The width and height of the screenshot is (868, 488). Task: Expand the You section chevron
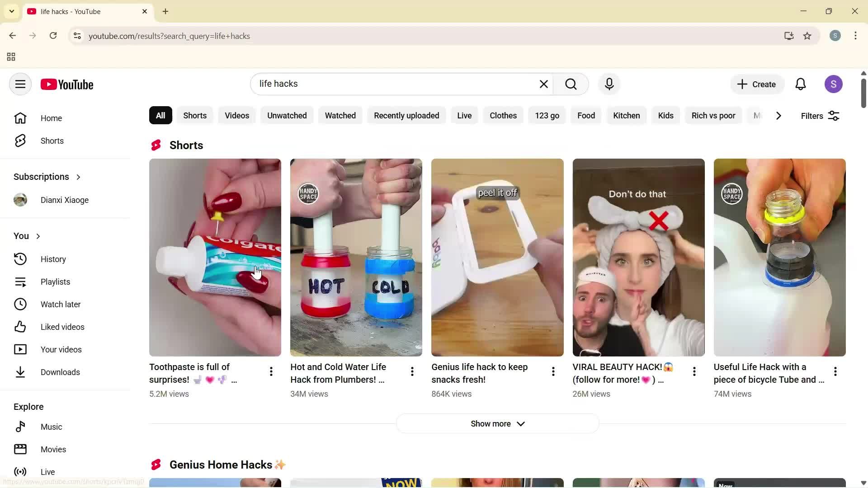pyautogui.click(x=38, y=235)
